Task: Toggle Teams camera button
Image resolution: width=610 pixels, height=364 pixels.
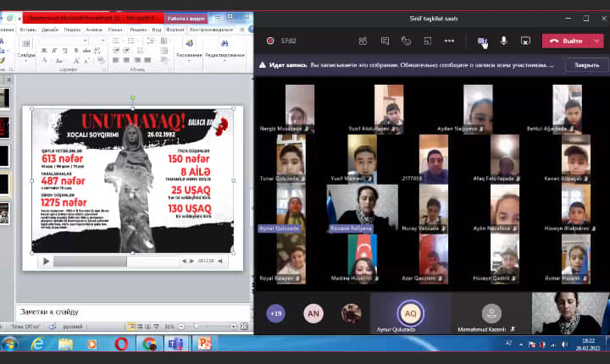Action: (482, 41)
